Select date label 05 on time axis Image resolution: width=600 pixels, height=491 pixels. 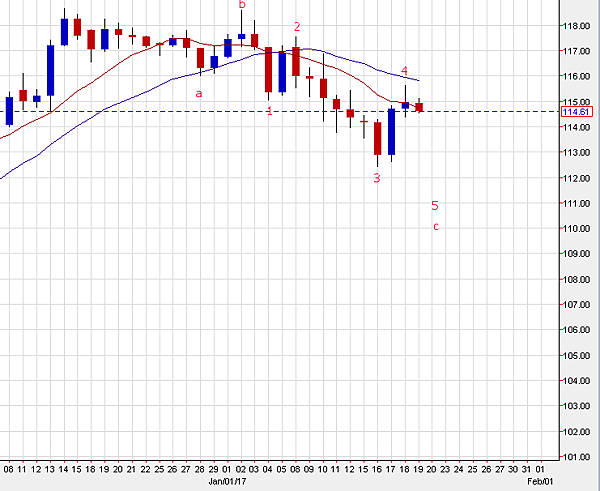pyautogui.click(x=282, y=469)
